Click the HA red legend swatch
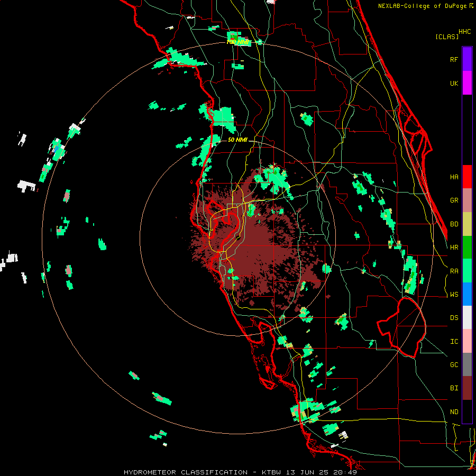The image size is (476, 476). [467, 177]
